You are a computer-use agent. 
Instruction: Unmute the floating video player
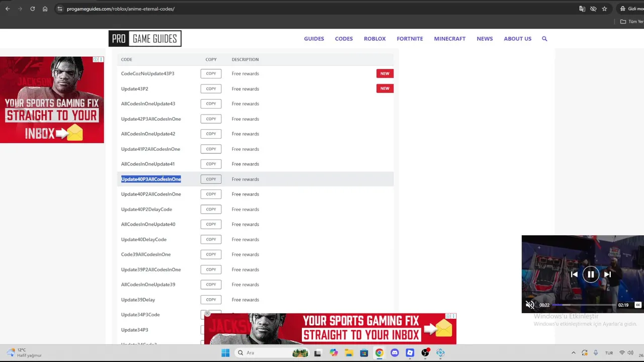point(530,305)
